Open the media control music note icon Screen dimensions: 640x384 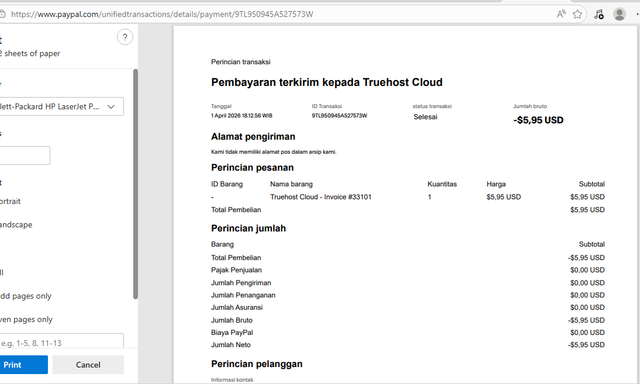[x=599, y=14]
